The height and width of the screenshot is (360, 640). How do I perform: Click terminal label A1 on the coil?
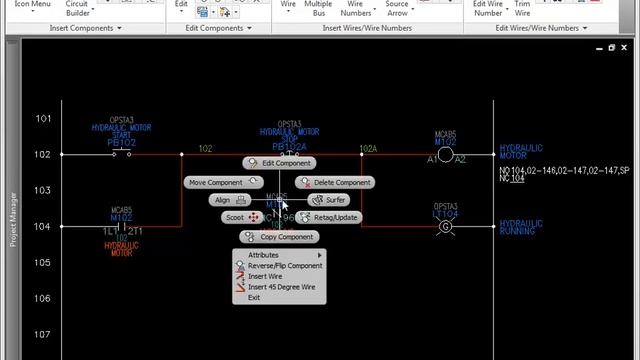point(432,160)
